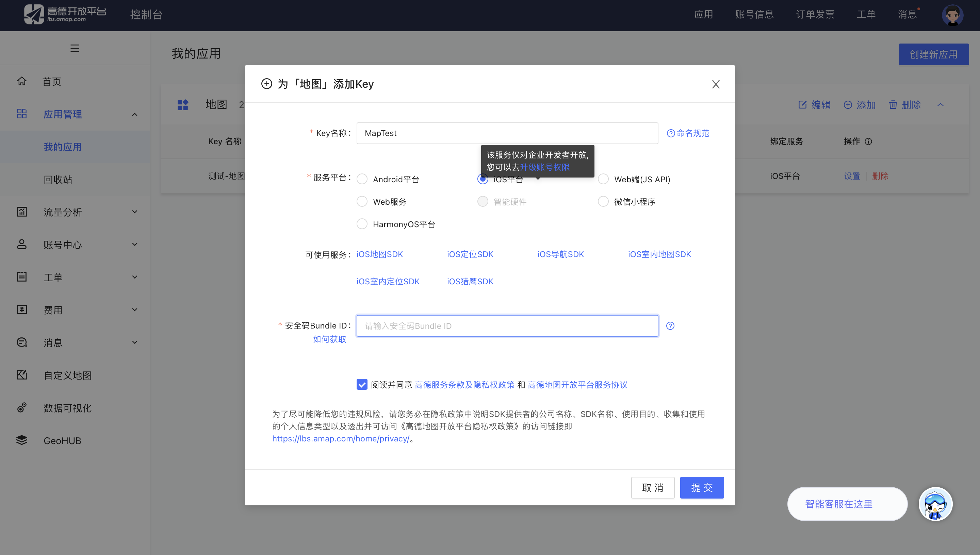Click the GeoHUB layers icon
Viewport: 980px width, 555px height.
pos(22,440)
